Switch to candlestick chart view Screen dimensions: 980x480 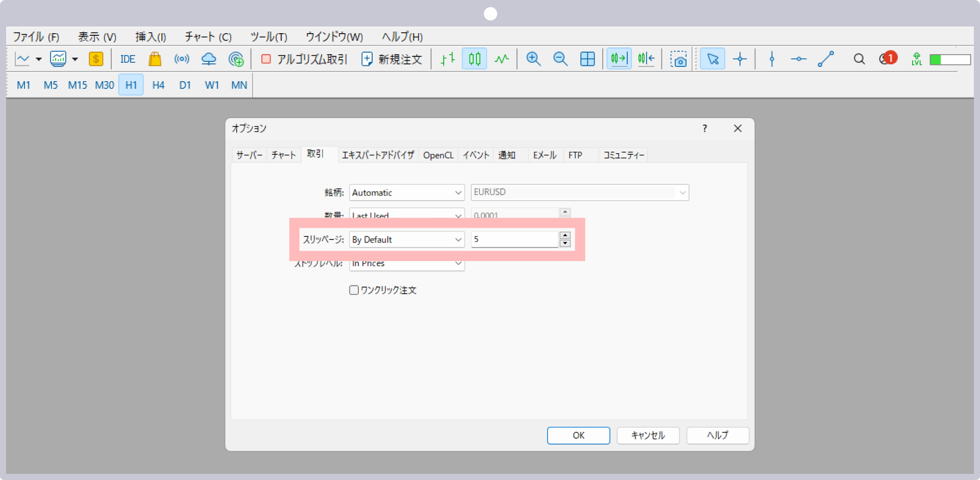click(x=475, y=59)
